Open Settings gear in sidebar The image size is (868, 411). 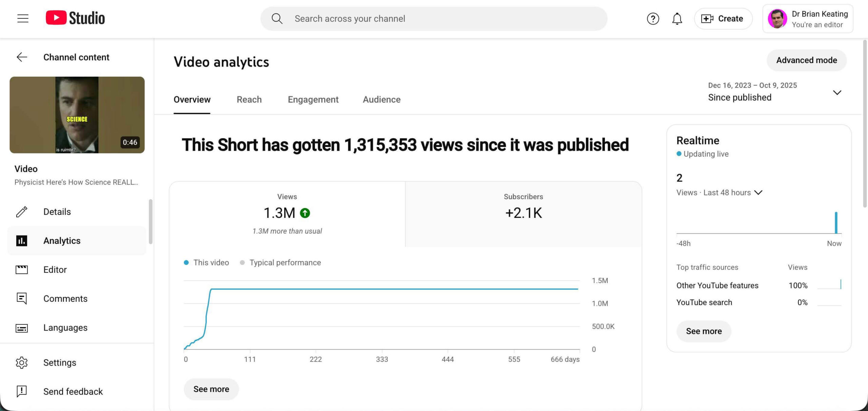22,363
